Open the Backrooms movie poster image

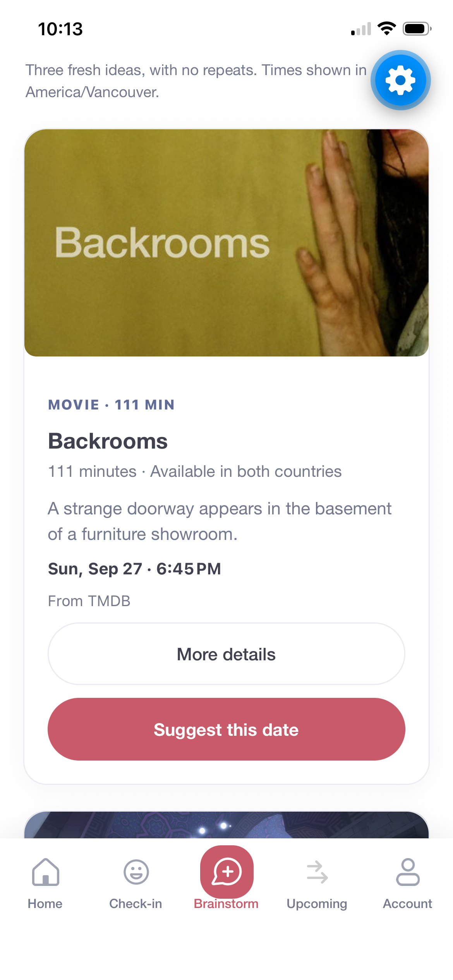point(226,243)
